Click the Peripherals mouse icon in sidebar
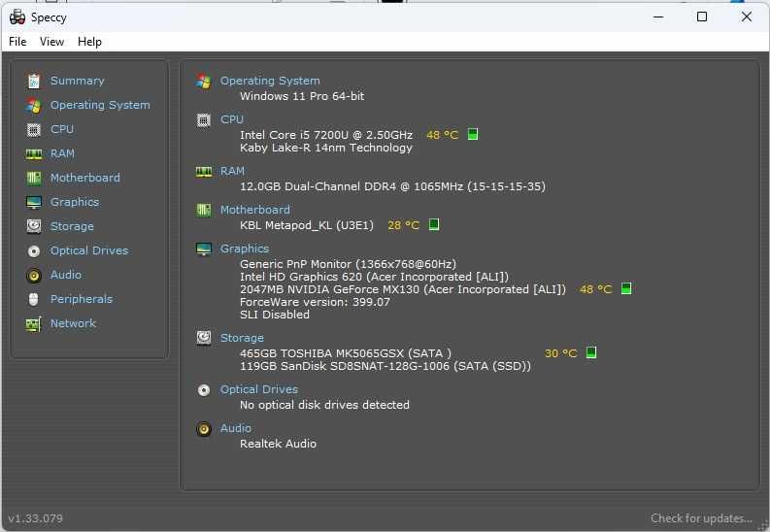The height and width of the screenshot is (532, 770). click(33, 299)
